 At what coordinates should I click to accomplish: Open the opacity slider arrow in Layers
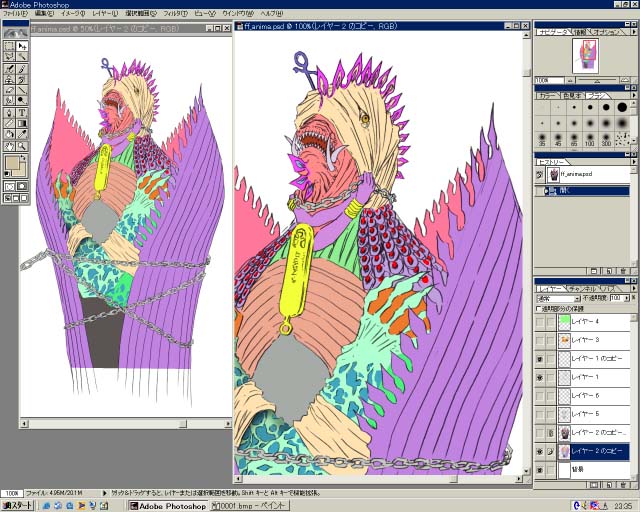click(x=629, y=298)
